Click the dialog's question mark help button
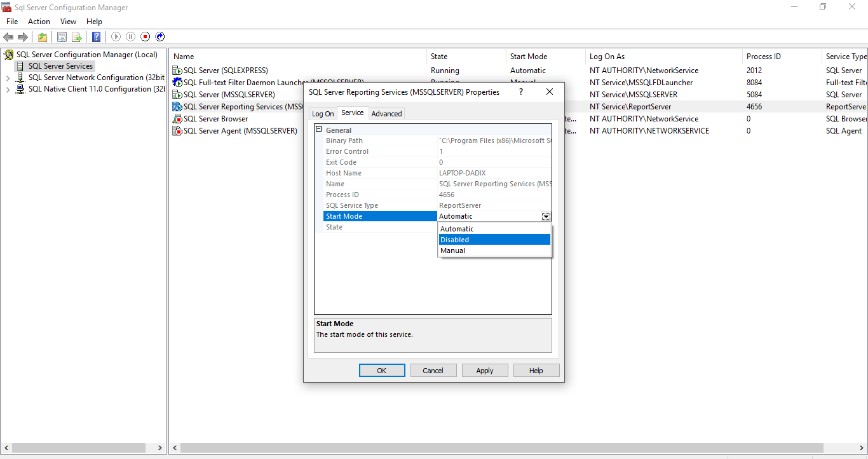868x459 pixels. tap(521, 92)
